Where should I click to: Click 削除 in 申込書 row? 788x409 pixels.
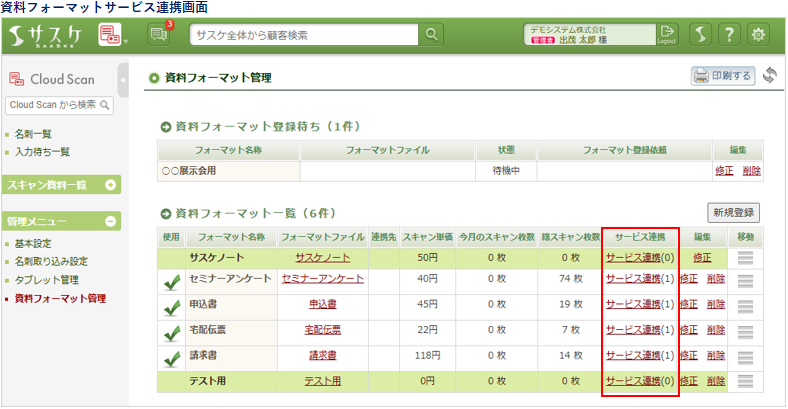pyautogui.click(x=716, y=304)
